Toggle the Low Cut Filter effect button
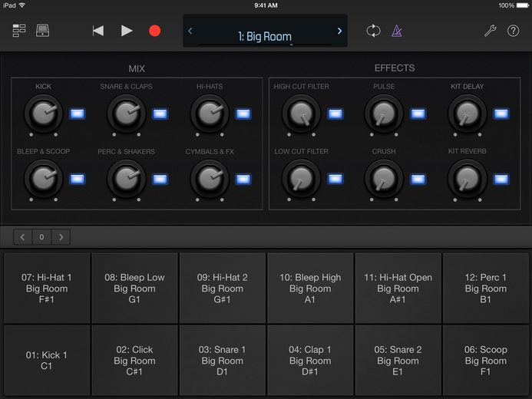The image size is (532, 399). tap(335, 179)
